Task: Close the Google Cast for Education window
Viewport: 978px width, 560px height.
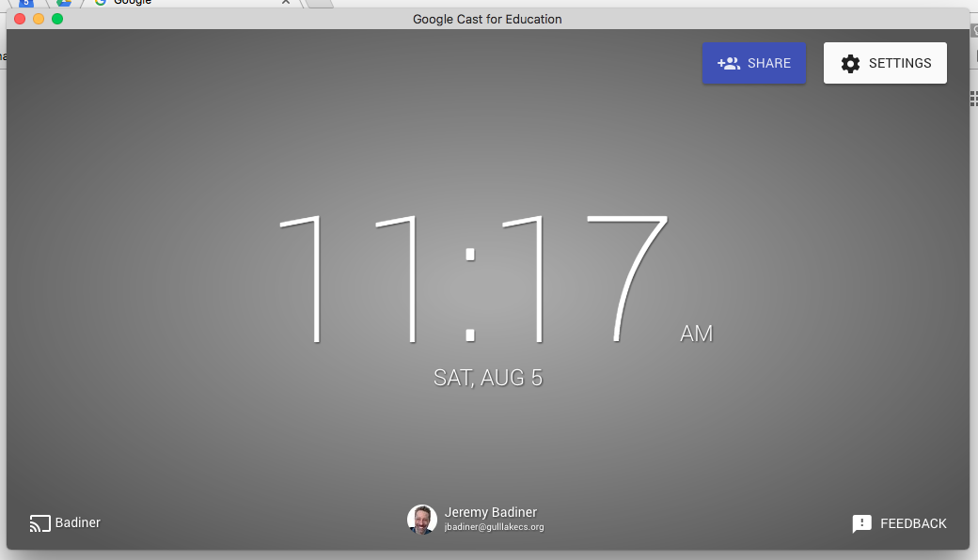Action: pyautogui.click(x=20, y=19)
